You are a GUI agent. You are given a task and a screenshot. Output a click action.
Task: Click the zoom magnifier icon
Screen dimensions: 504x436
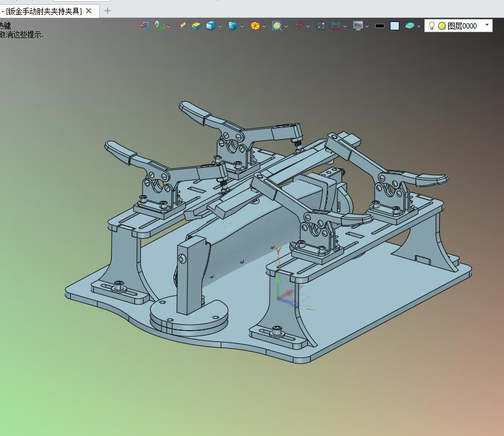click(277, 26)
